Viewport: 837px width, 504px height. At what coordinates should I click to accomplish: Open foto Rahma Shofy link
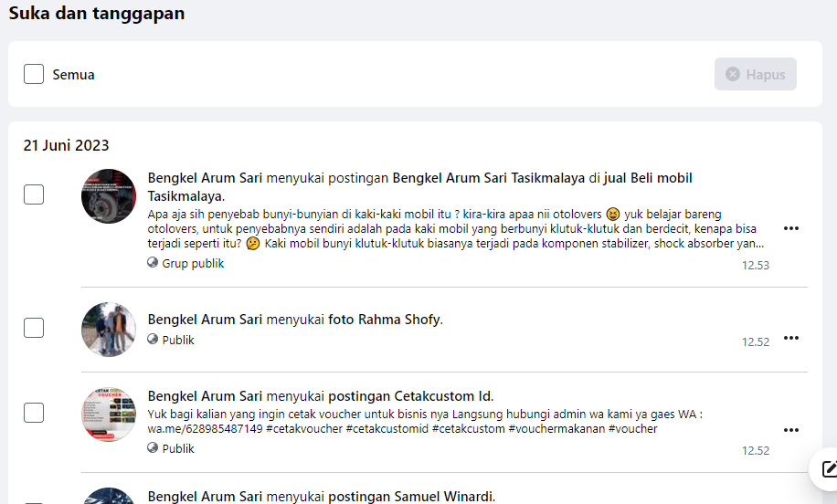pyautogui.click(x=385, y=320)
